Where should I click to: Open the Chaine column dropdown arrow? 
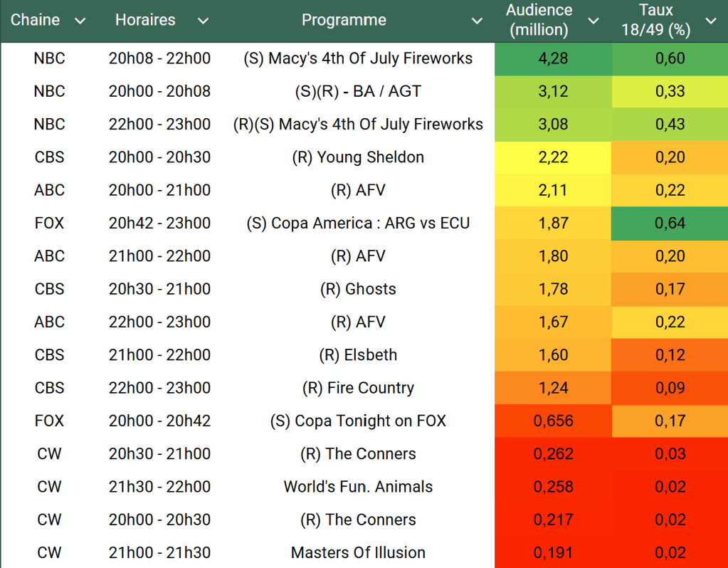coord(80,21)
